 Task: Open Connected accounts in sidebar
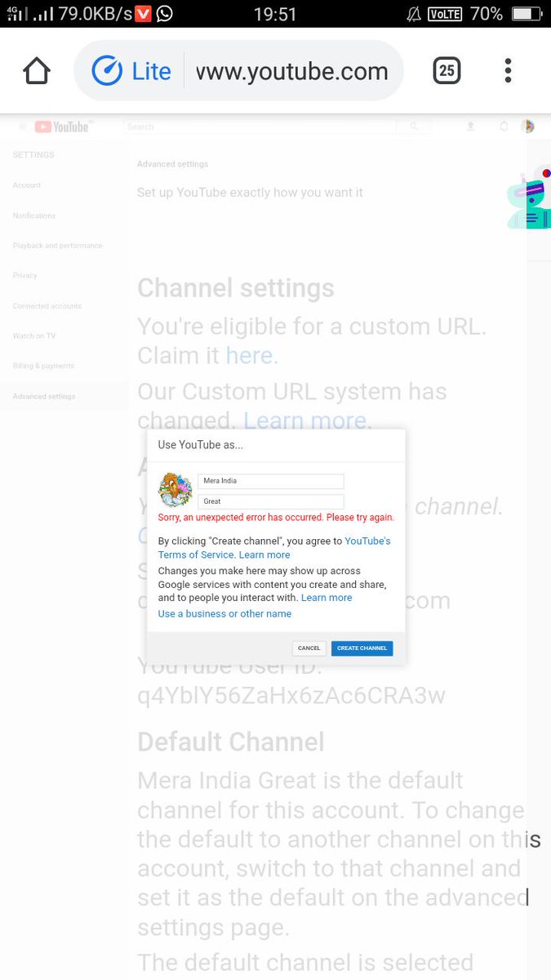pos(47,306)
